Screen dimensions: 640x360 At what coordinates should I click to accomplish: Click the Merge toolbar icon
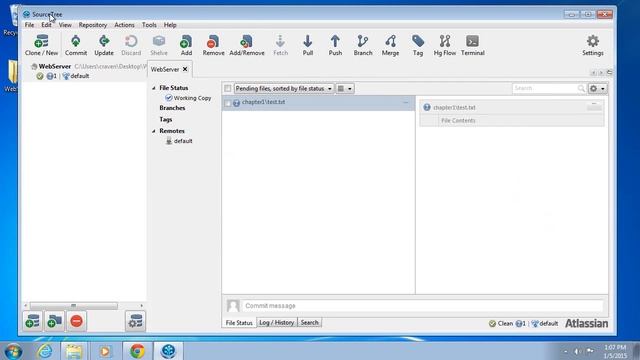[390, 45]
